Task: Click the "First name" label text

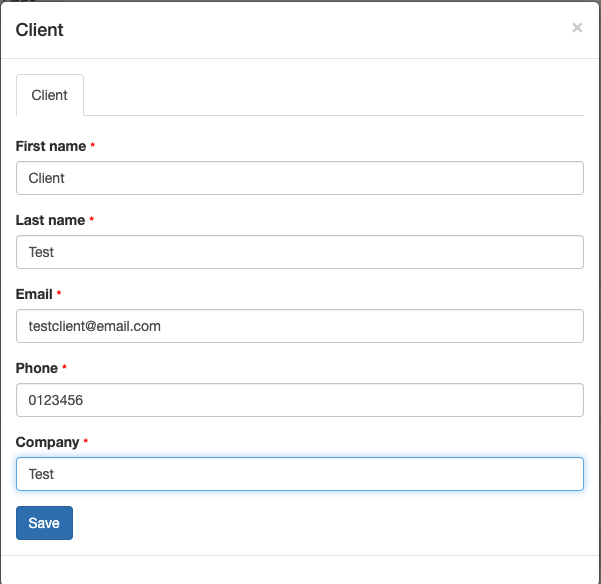Action: [51, 146]
